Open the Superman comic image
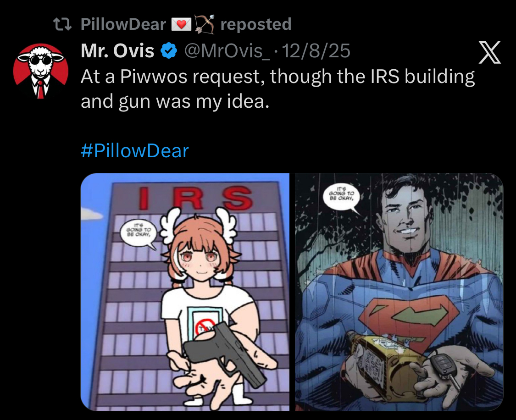Image resolution: width=516 pixels, height=420 pixels. pyautogui.click(x=399, y=292)
